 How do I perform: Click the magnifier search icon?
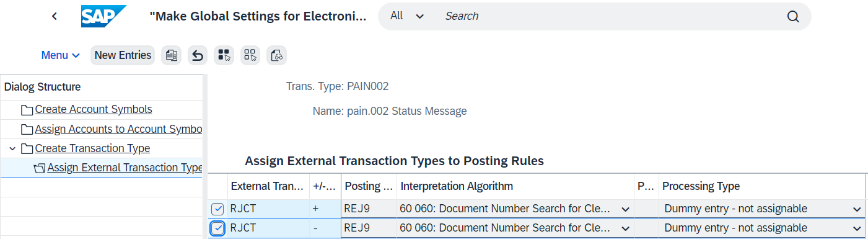point(793,17)
